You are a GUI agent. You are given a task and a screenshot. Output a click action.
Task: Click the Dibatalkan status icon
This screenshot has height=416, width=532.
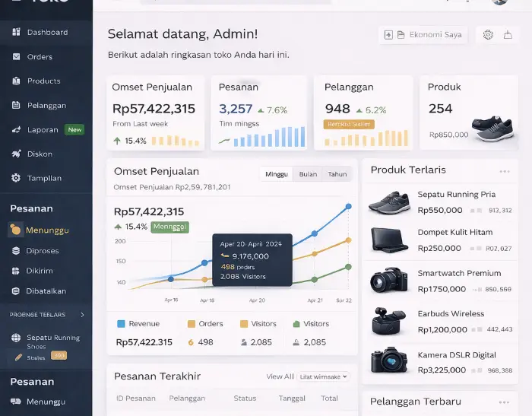click(16, 291)
